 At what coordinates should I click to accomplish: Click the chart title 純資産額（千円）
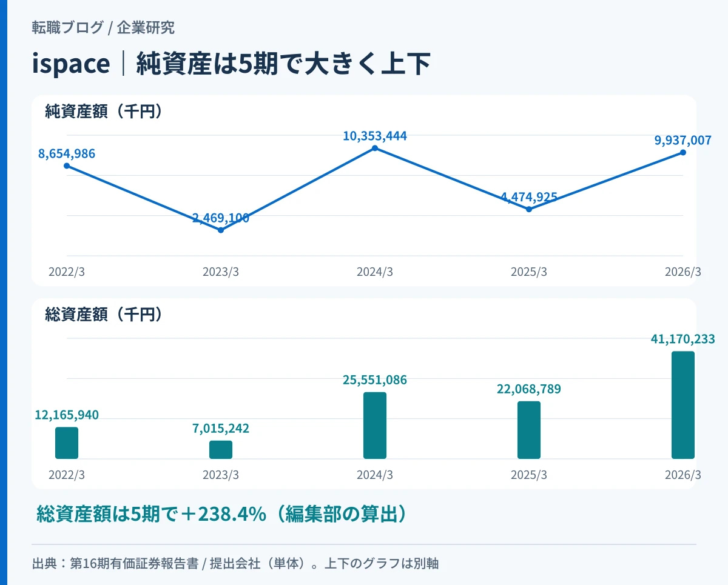point(104,112)
